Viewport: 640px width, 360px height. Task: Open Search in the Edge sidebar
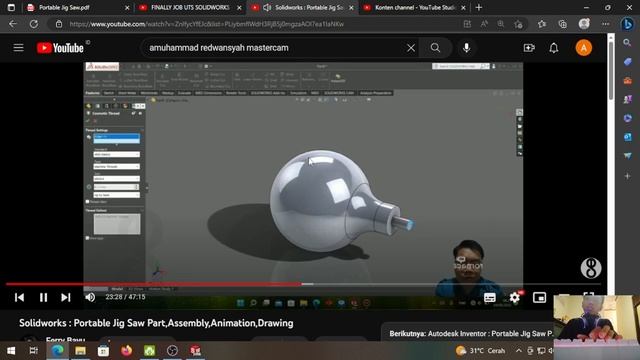(627, 42)
